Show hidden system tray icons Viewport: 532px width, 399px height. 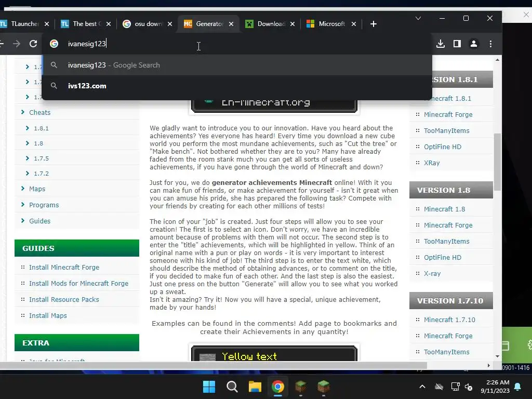click(422, 387)
